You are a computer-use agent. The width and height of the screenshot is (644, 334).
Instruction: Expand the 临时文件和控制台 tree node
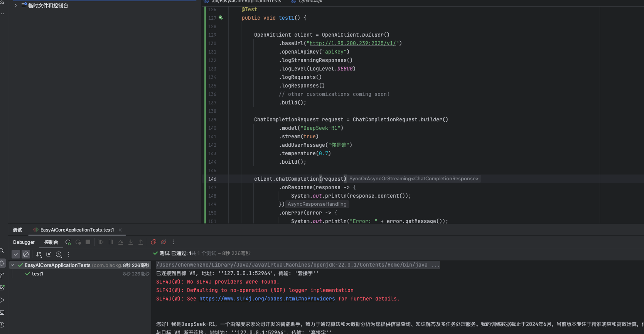pyautogui.click(x=16, y=5)
